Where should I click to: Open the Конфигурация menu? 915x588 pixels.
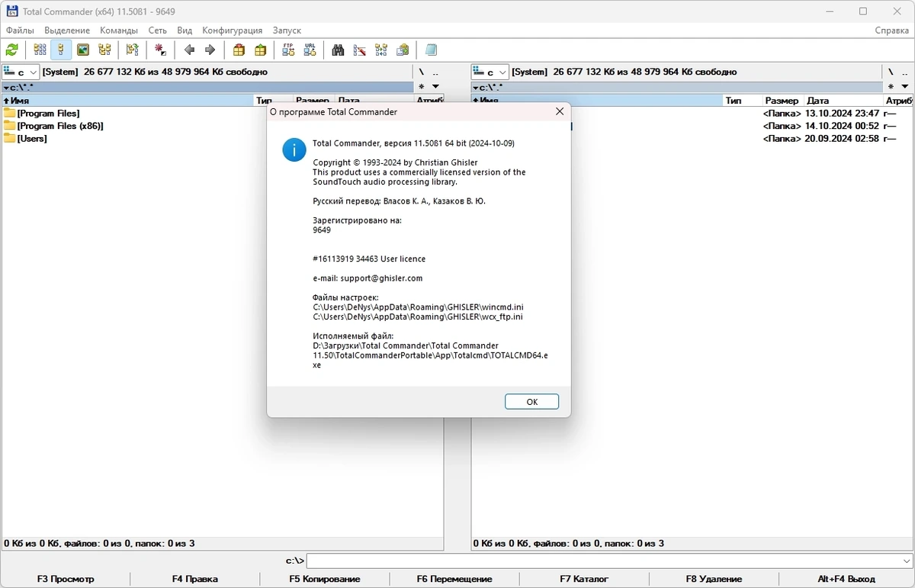233,31
